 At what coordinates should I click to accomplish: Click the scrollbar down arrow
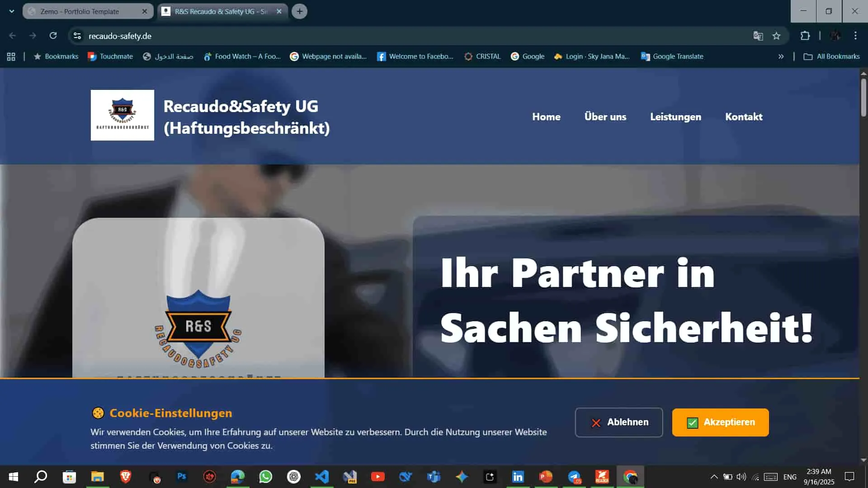863,460
